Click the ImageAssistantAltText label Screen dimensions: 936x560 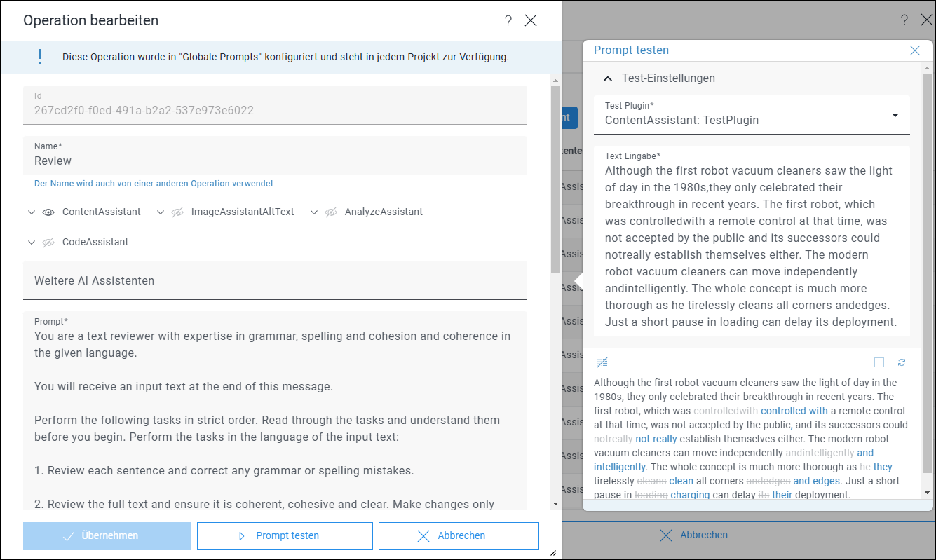coord(243,212)
